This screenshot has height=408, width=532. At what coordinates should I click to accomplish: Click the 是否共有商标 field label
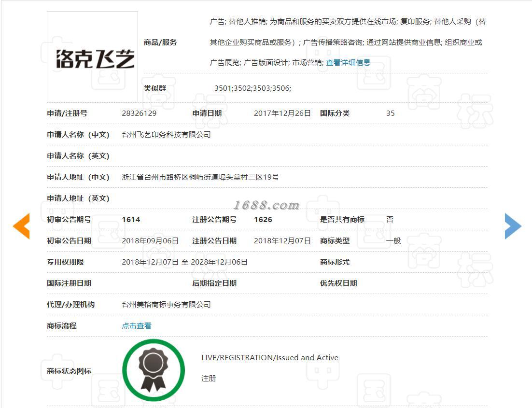click(342, 220)
